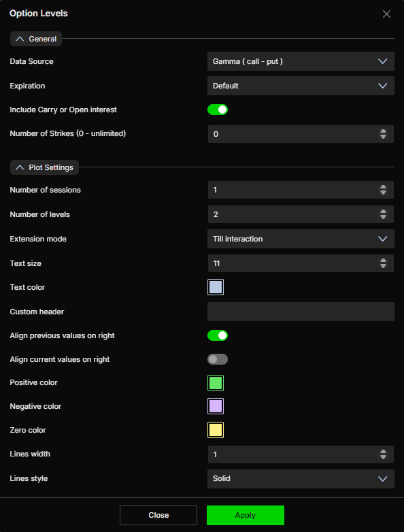Click the Close button
This screenshot has width=404, height=532.
click(x=158, y=515)
